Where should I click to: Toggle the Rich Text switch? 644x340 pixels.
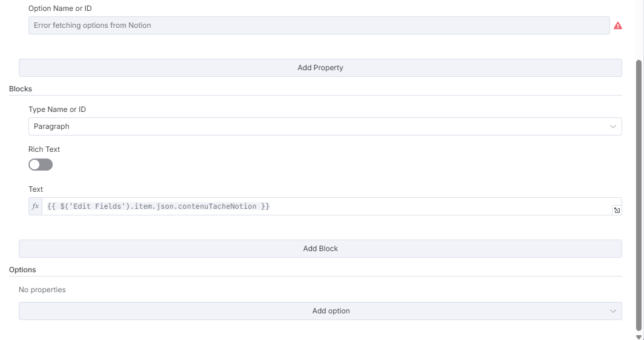[41, 165]
